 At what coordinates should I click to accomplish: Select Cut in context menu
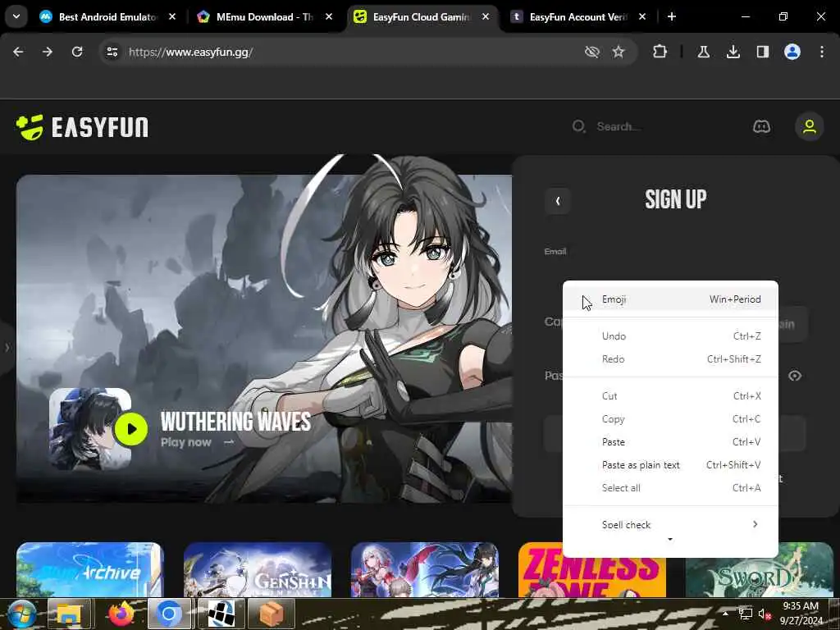coord(670,396)
